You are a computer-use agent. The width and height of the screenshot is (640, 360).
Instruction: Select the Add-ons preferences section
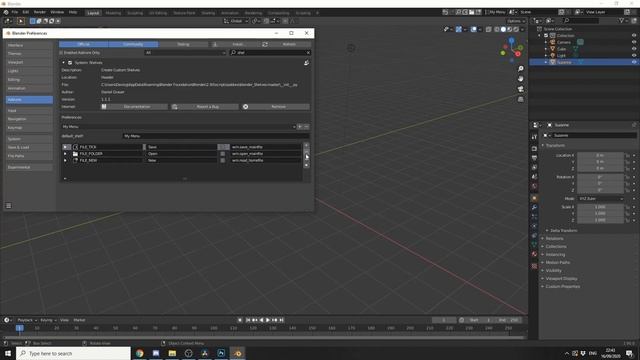(x=29, y=100)
